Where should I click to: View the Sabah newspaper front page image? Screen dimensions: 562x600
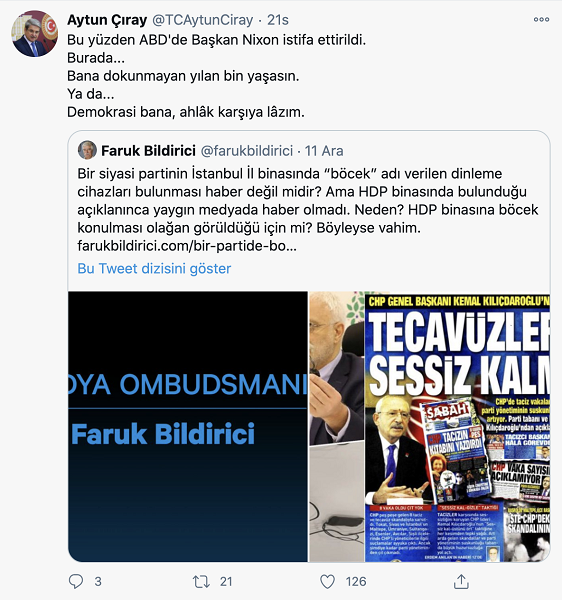click(458, 427)
